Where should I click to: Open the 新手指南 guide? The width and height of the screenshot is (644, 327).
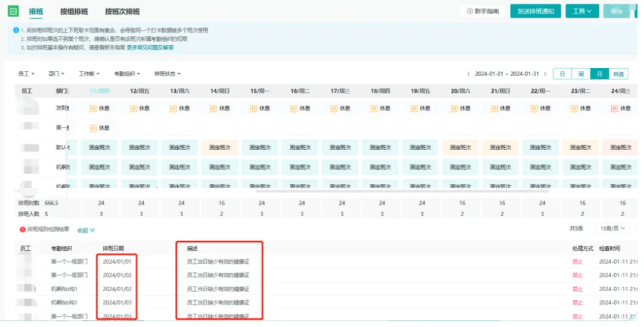pos(482,11)
